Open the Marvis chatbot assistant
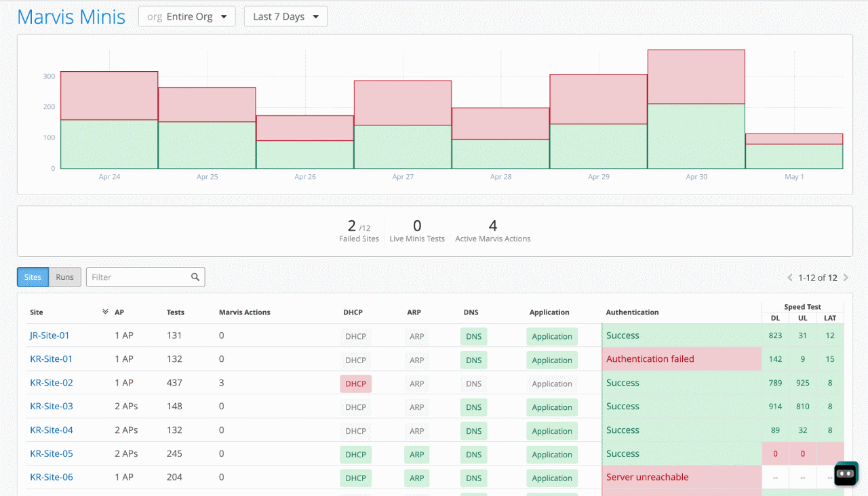Image resolution: width=868 pixels, height=496 pixels. pyautogui.click(x=845, y=473)
